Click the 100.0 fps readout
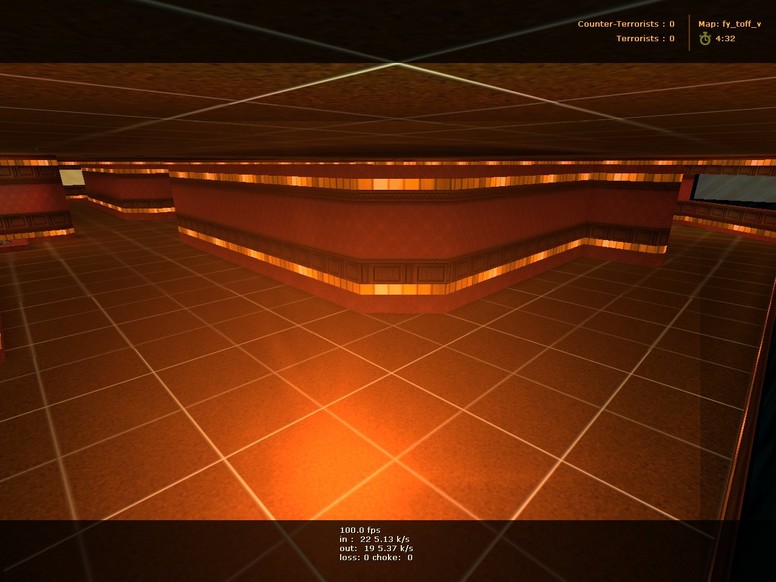The height and width of the screenshot is (582, 776). coord(360,530)
